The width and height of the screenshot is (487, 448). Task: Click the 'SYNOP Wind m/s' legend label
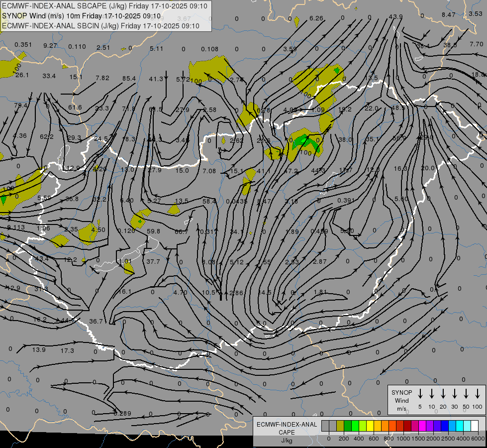(401, 400)
